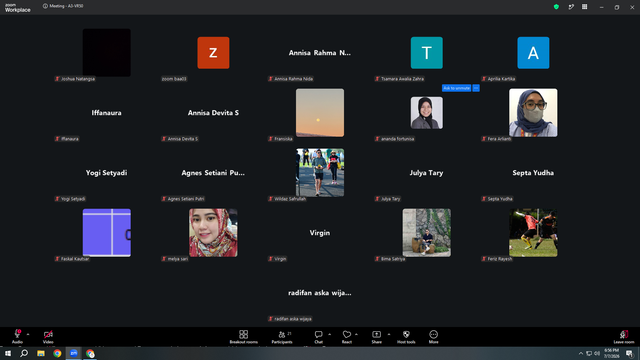Open the Participants panel
This screenshot has height=360, width=640.
coord(282,337)
